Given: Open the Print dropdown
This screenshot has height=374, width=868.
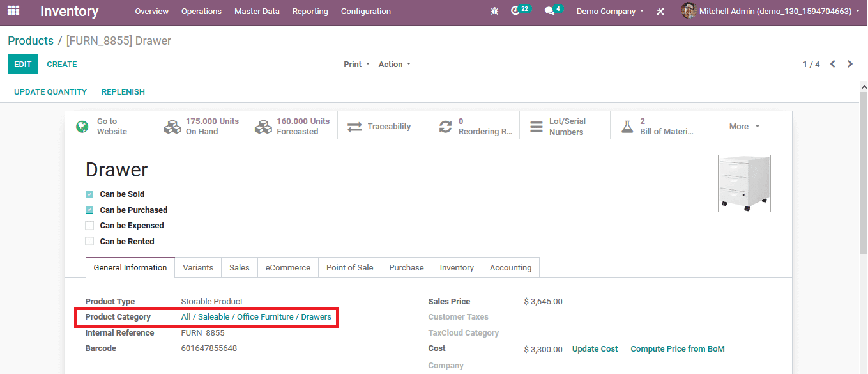Looking at the screenshot, I should [356, 64].
